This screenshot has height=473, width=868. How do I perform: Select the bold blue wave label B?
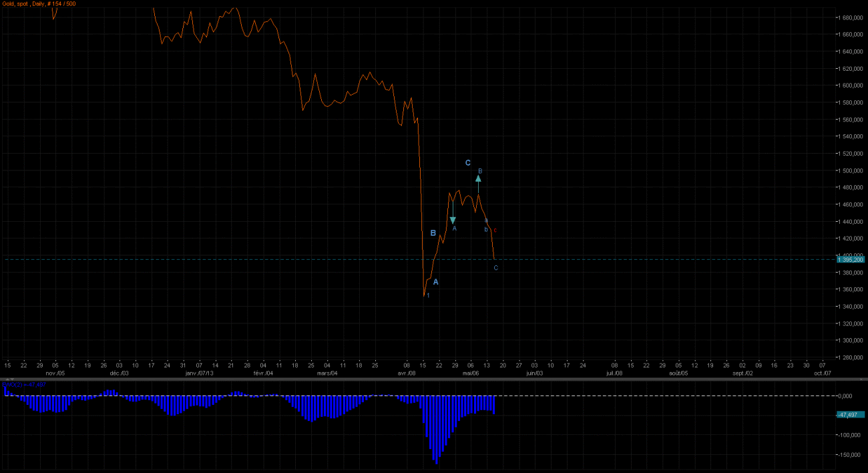point(433,233)
